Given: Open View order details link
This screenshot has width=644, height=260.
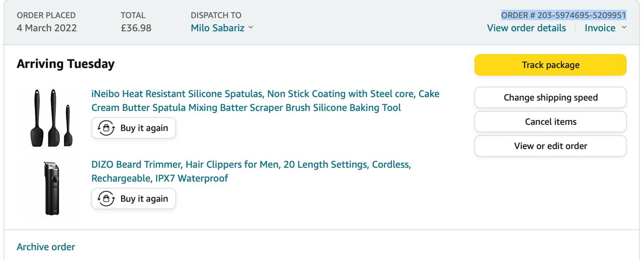Looking at the screenshot, I should pyautogui.click(x=526, y=28).
